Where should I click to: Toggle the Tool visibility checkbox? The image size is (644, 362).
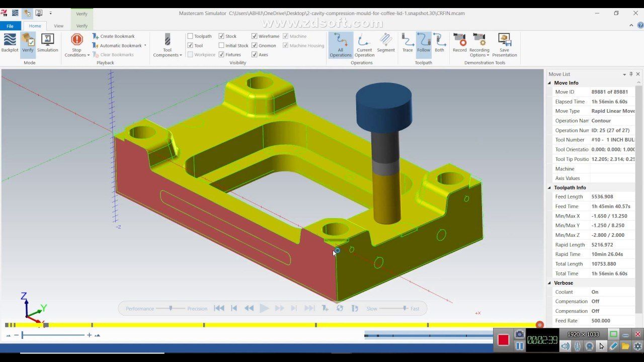point(190,45)
